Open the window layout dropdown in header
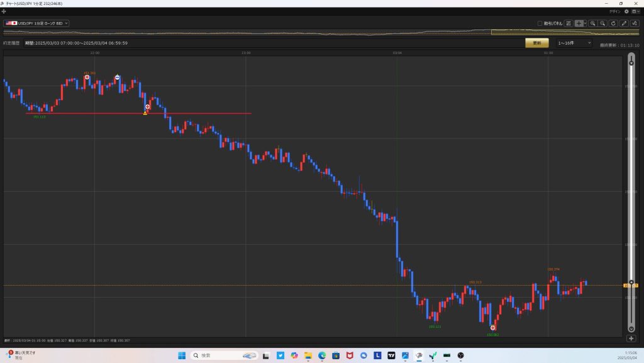Image resolution: width=644 pixels, height=363 pixels. (x=635, y=11)
